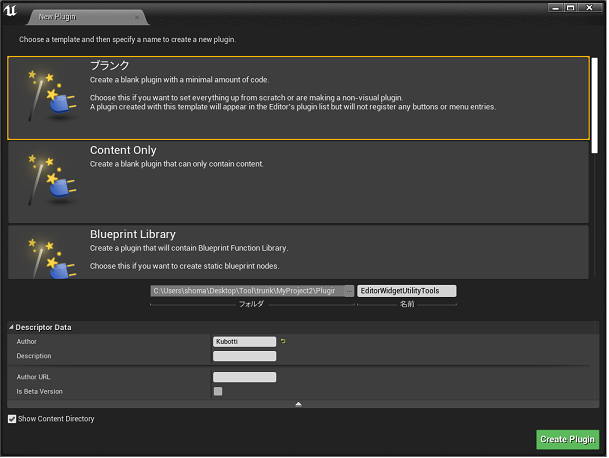The height and width of the screenshot is (458, 609).
Task: Edit the Author field containing Kubotti
Action: coord(245,342)
